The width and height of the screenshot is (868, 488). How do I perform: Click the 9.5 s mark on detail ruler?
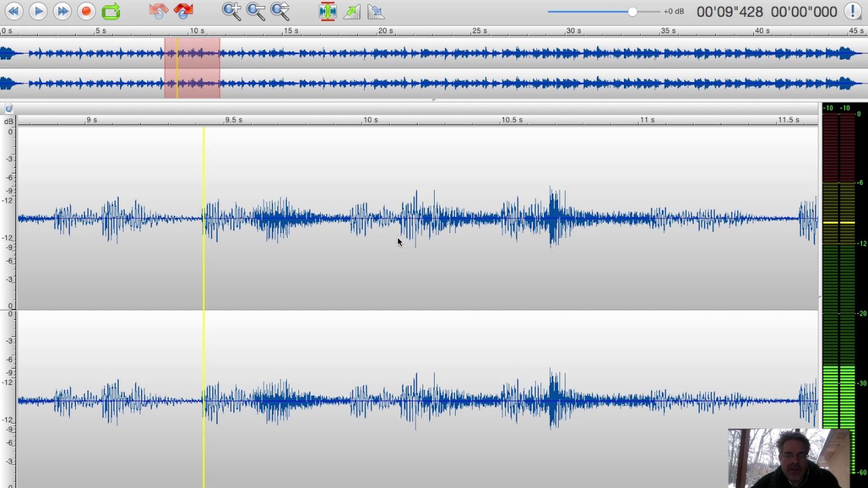point(234,120)
